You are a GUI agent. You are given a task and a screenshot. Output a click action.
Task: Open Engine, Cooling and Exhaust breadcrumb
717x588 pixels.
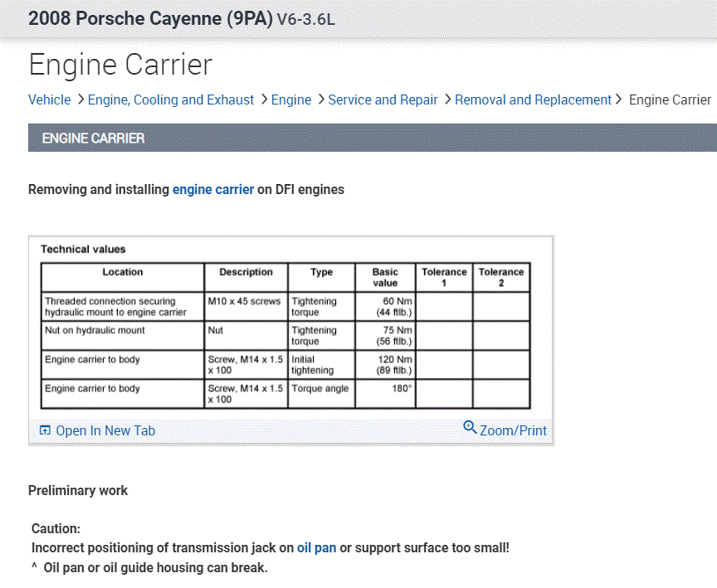[171, 100]
